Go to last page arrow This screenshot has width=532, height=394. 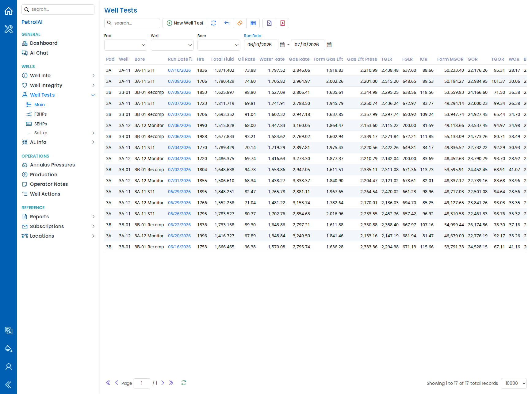tap(171, 383)
